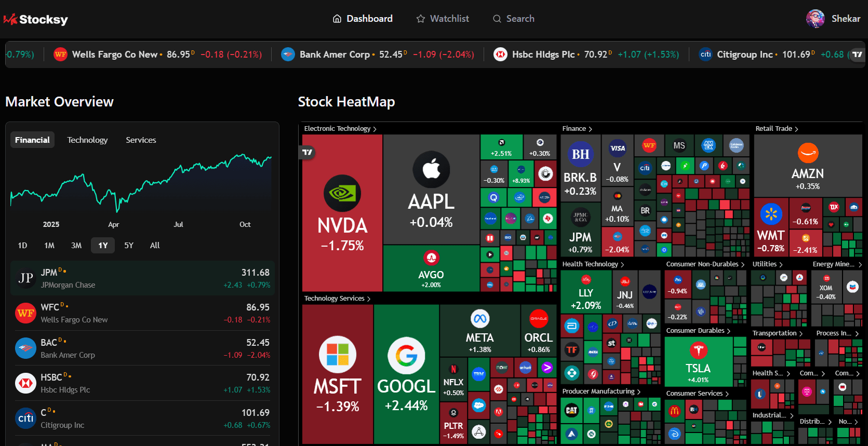Image resolution: width=868 pixels, height=446 pixels.
Task: Click the Citigroup logo in list
Action: point(25,418)
